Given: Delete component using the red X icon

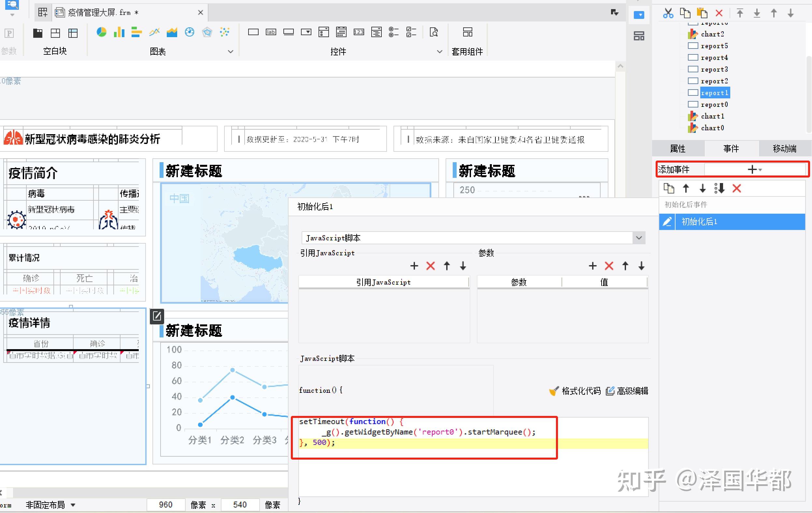Looking at the screenshot, I should click(719, 13).
